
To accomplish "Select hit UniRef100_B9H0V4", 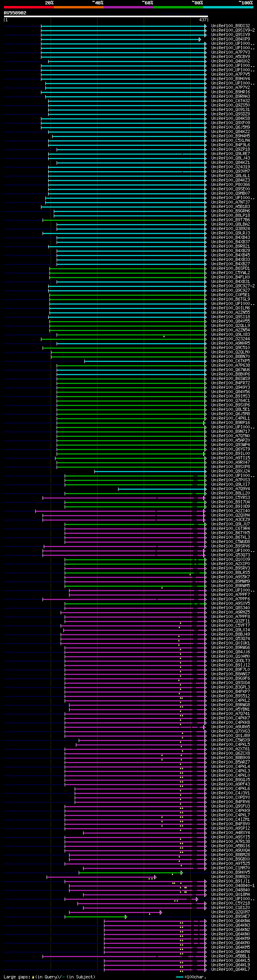I will pos(230,79).
